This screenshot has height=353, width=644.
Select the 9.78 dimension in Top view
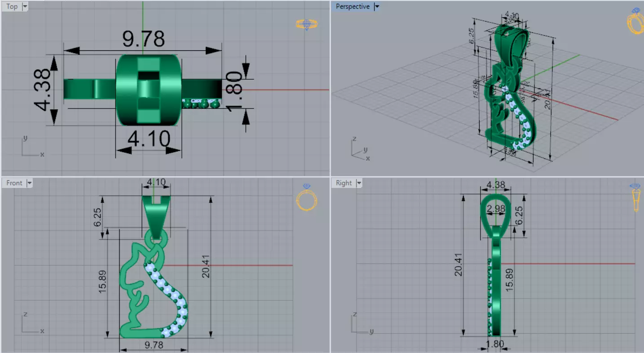(143, 39)
